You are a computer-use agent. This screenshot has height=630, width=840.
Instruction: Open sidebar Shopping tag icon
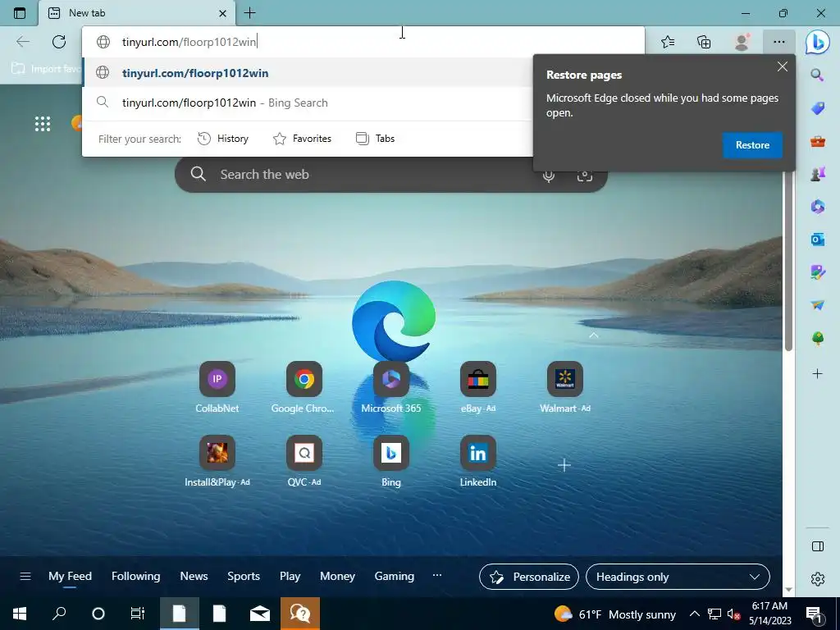[818, 108]
